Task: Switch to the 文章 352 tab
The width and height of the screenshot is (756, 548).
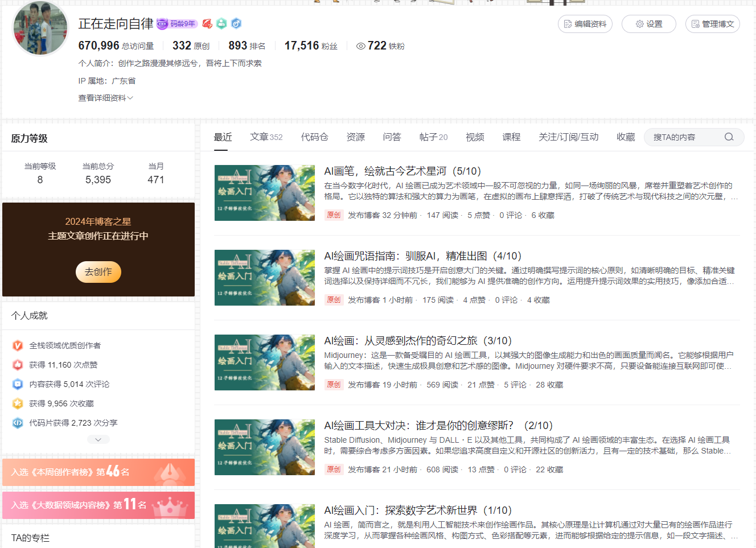Action: 266,137
